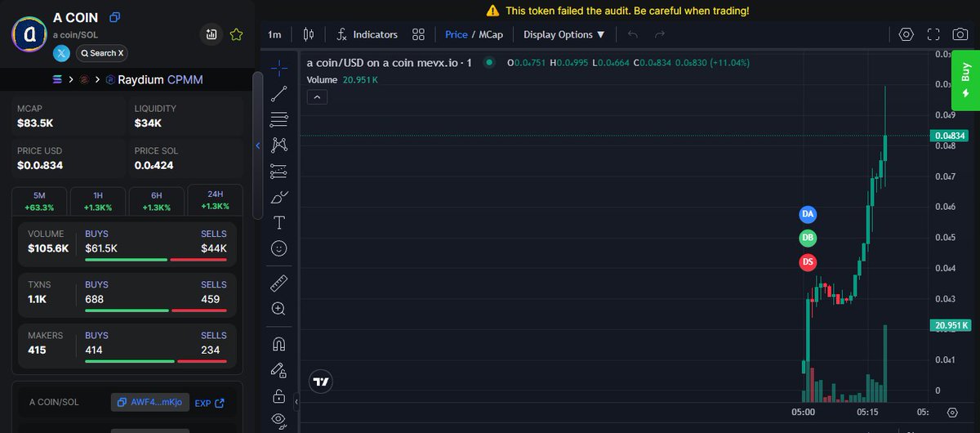Open the emoji icons tool
The height and width of the screenshot is (433, 980).
pyautogui.click(x=278, y=248)
